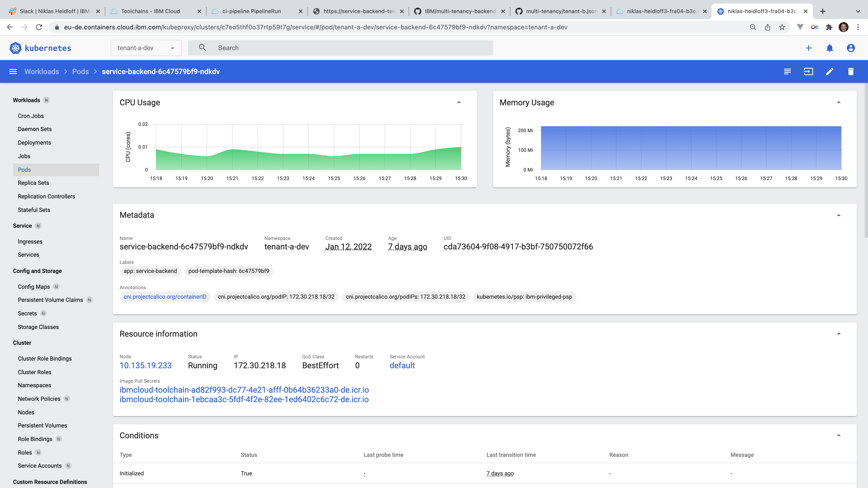Open the user account icon

coord(850,48)
